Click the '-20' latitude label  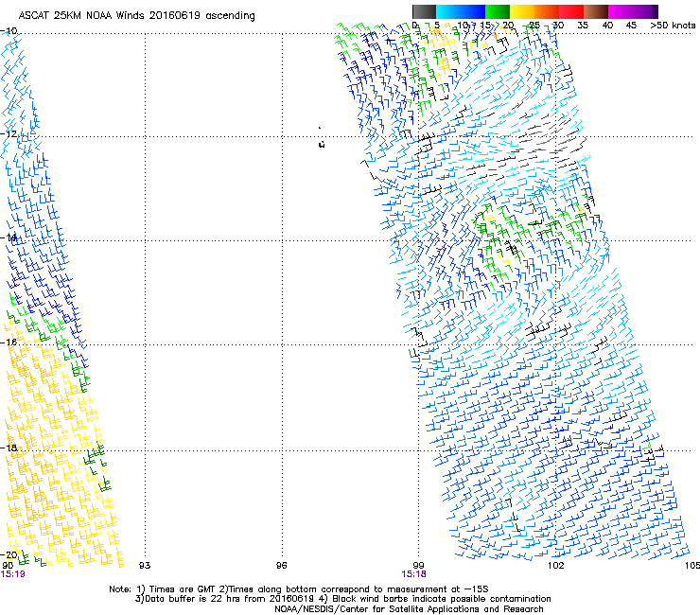point(9,554)
